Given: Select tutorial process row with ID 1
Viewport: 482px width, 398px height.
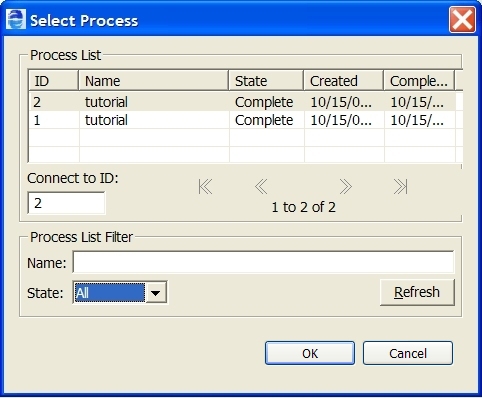Looking at the screenshot, I should pyautogui.click(x=242, y=120).
